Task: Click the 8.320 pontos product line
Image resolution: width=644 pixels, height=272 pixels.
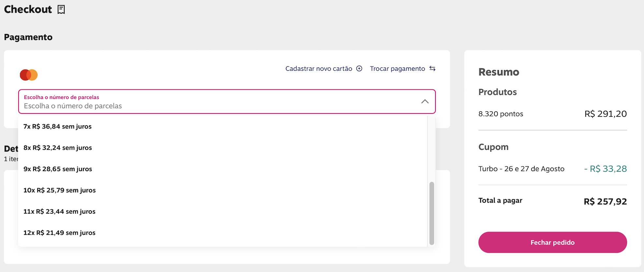Action: 501,114
